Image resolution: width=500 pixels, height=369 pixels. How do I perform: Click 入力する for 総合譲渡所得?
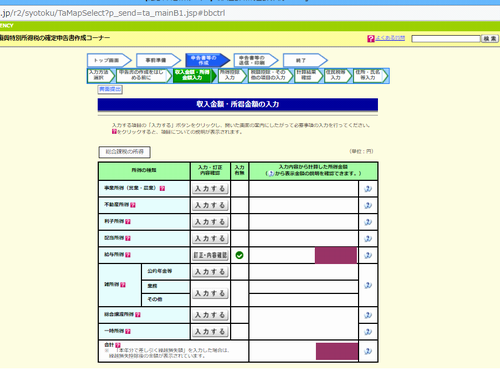[210, 315]
